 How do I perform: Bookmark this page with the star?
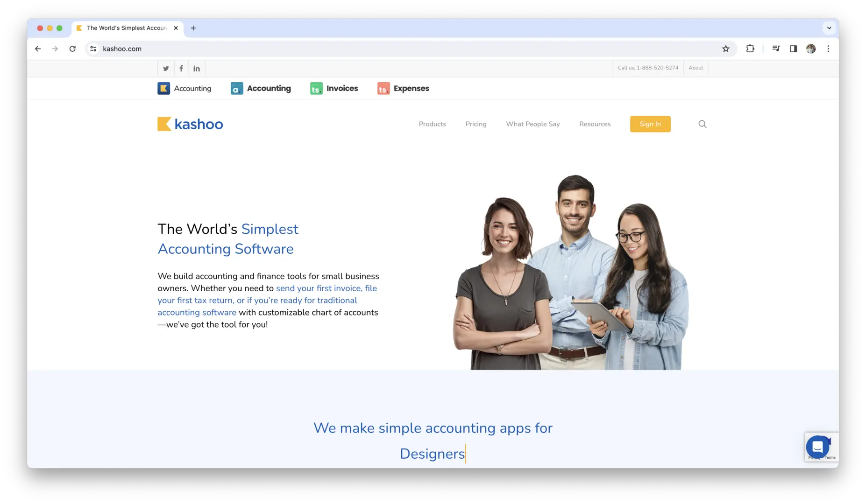pyautogui.click(x=726, y=49)
